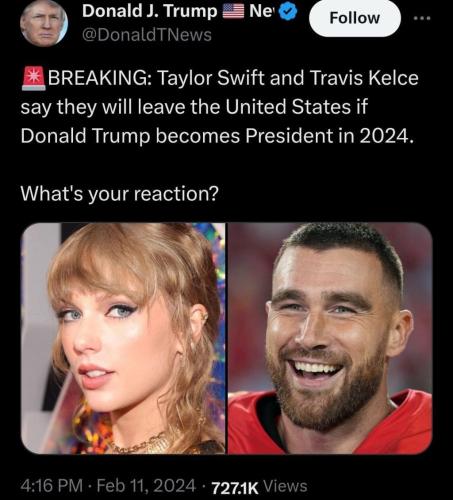453x500 pixels.
Task: Open the Donald J. Trump display name
Action: 150,11
